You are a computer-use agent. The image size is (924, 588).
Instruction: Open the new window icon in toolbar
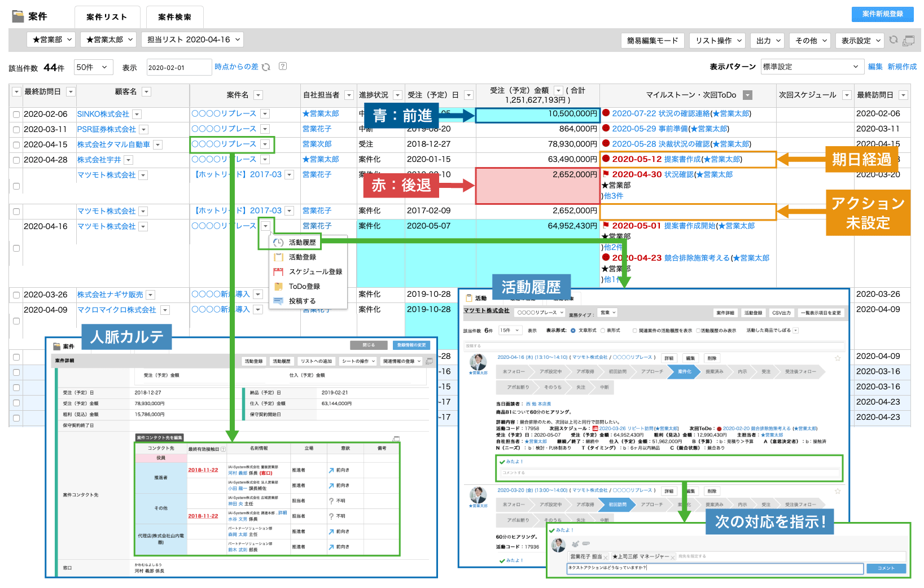click(x=909, y=40)
